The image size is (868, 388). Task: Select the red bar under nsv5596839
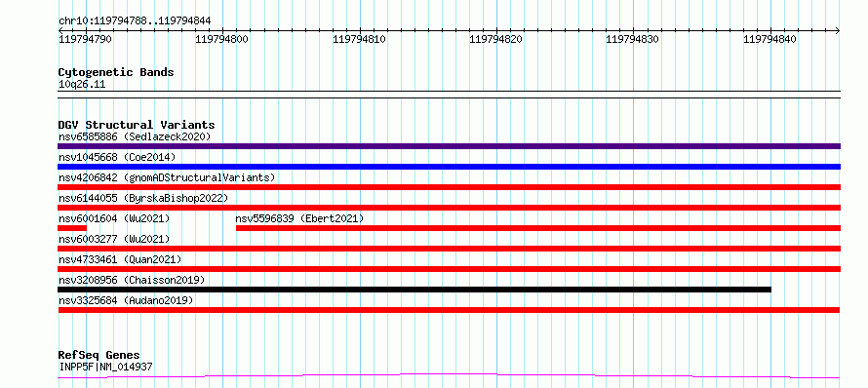(538, 228)
